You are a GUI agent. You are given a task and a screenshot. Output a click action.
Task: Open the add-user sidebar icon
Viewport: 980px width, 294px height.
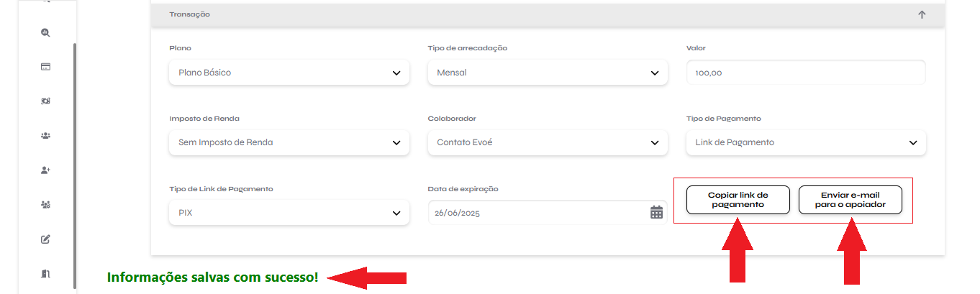point(45,170)
